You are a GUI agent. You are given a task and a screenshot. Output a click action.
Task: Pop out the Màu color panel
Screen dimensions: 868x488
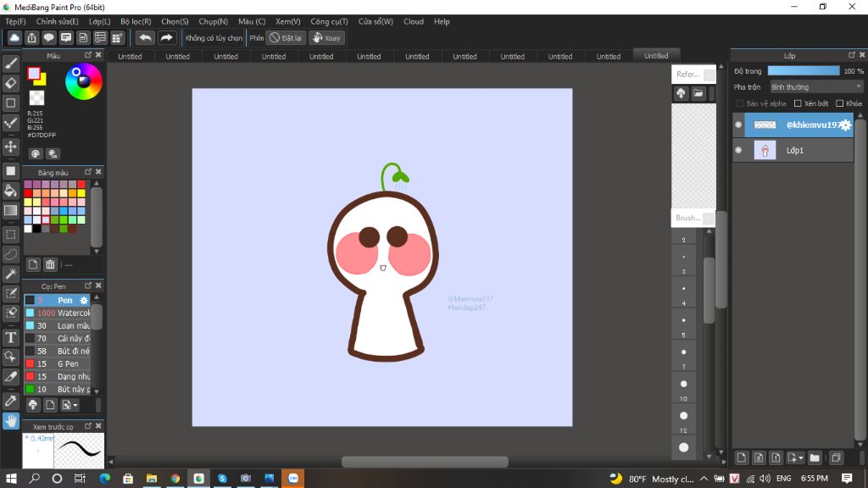pyautogui.click(x=88, y=55)
